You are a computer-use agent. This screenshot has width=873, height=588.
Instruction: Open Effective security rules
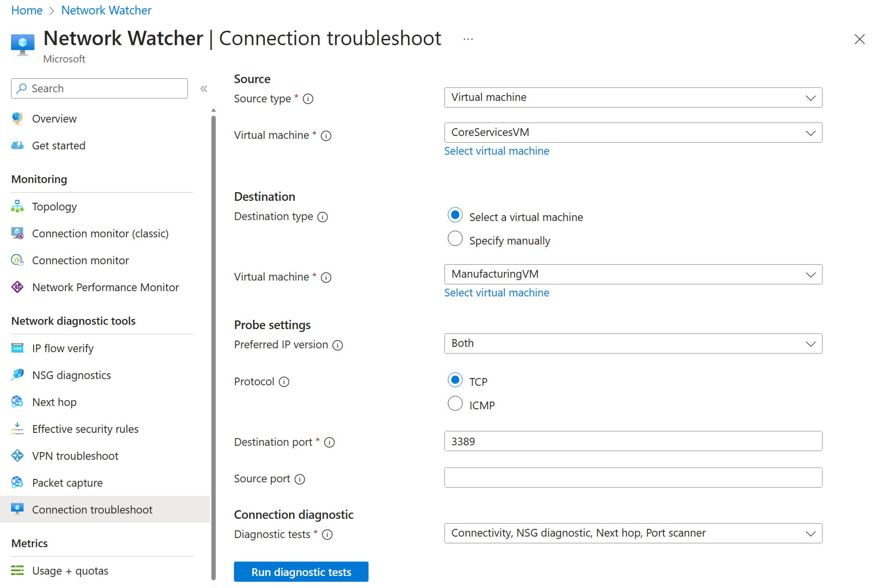(85, 429)
